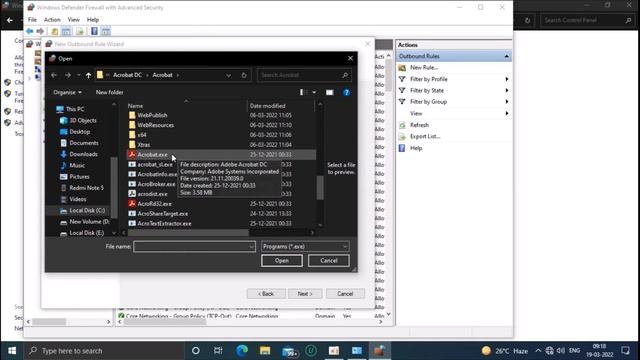This screenshot has height=360, width=640.
Task: Open the View menu in Firewall window
Action: [73, 20]
